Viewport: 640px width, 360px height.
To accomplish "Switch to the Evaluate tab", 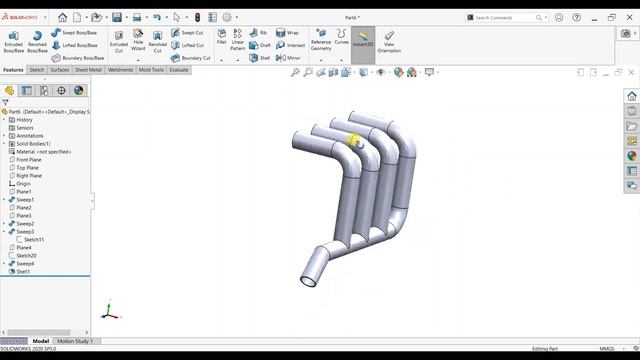I will tap(179, 70).
